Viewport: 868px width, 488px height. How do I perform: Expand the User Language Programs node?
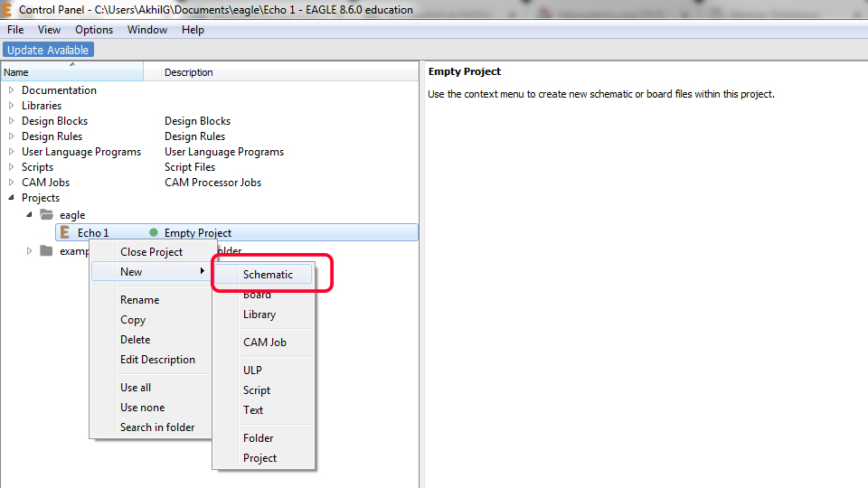click(11, 152)
